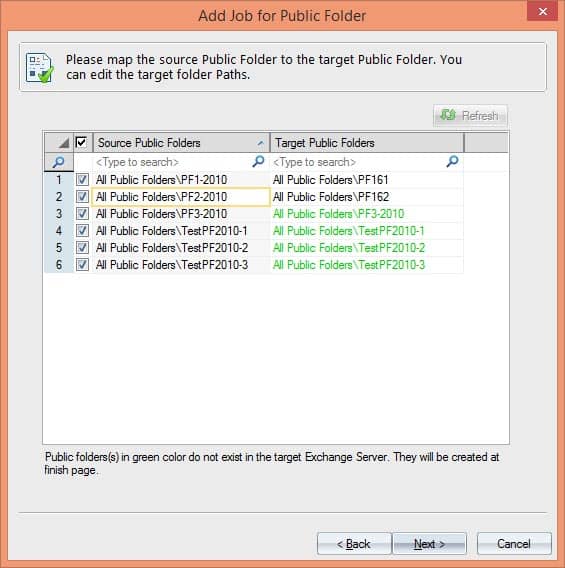
Task: Select source cell All Public Folders\TestPF2010-2
Action: tap(181, 248)
